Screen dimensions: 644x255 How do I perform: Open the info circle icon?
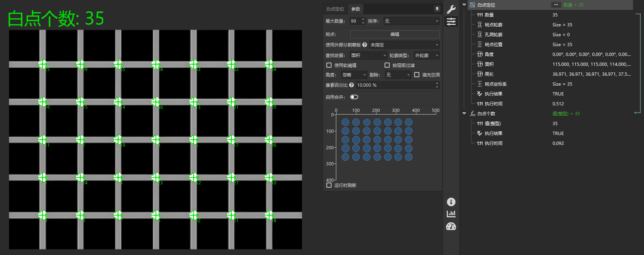pyautogui.click(x=451, y=202)
